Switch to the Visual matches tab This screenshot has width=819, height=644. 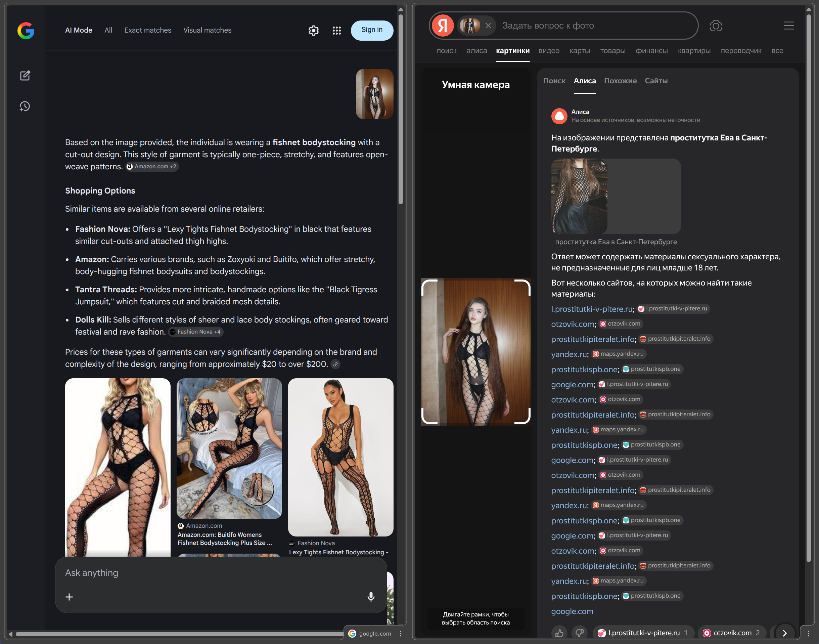point(207,30)
